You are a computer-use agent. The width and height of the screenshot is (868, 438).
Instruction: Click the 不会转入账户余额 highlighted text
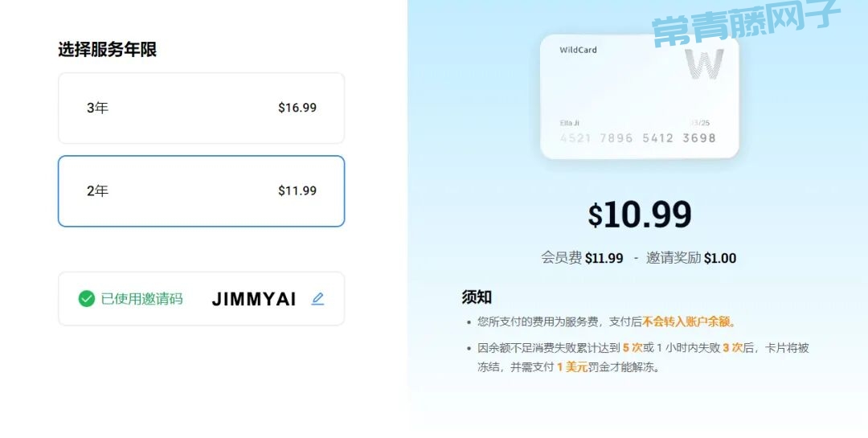click(x=686, y=321)
